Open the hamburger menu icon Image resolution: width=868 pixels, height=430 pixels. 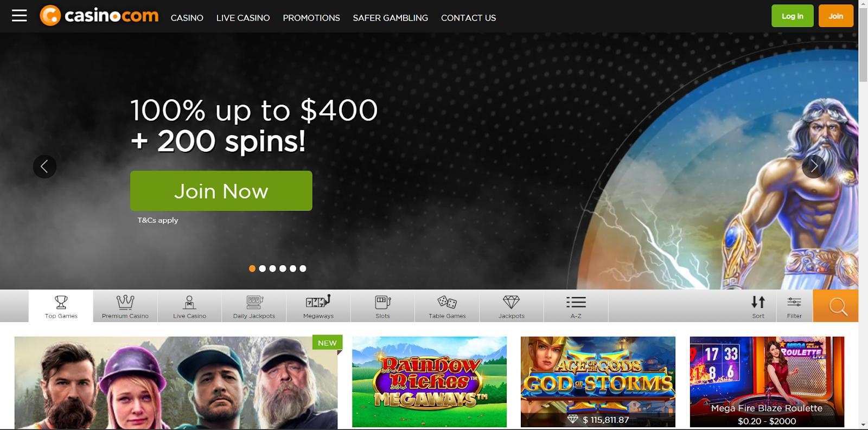click(20, 16)
